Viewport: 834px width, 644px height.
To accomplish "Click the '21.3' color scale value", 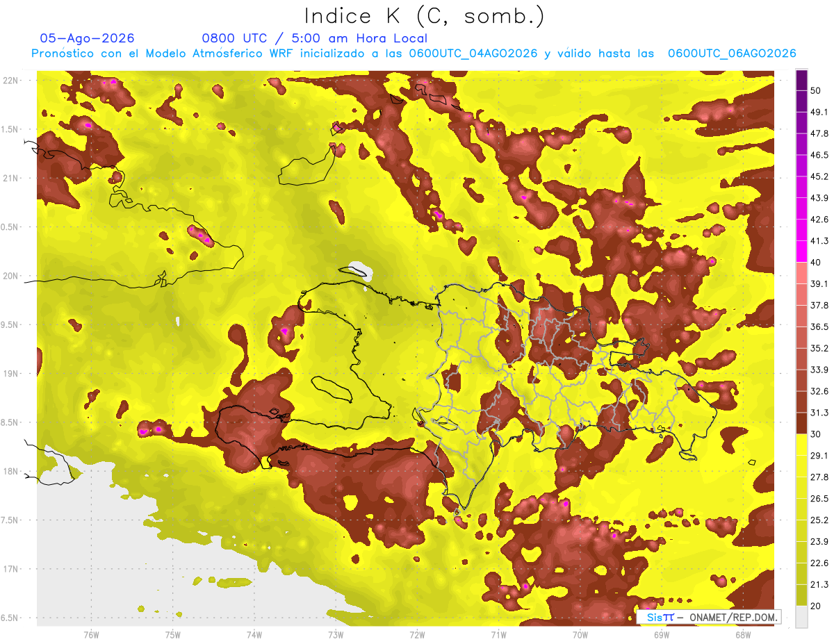I will (x=819, y=584).
